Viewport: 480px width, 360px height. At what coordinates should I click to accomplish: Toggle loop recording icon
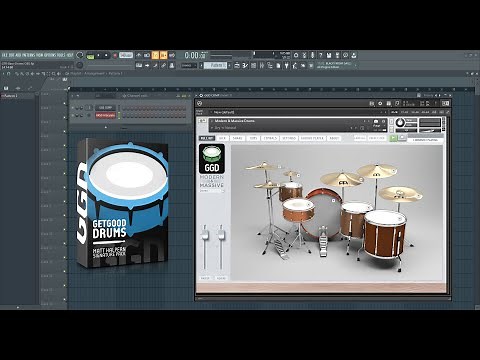click(172, 55)
